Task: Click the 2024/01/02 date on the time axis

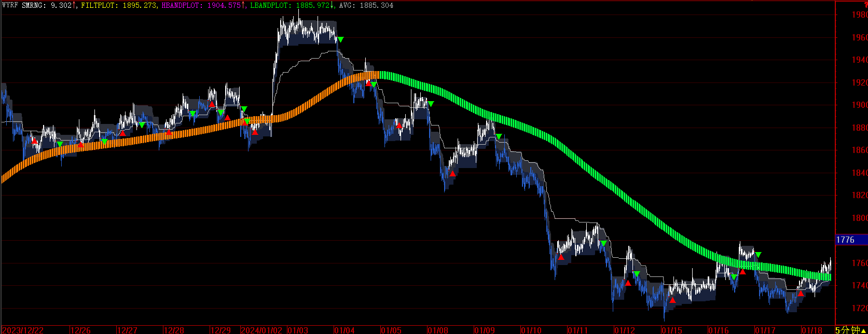Action: (263, 330)
